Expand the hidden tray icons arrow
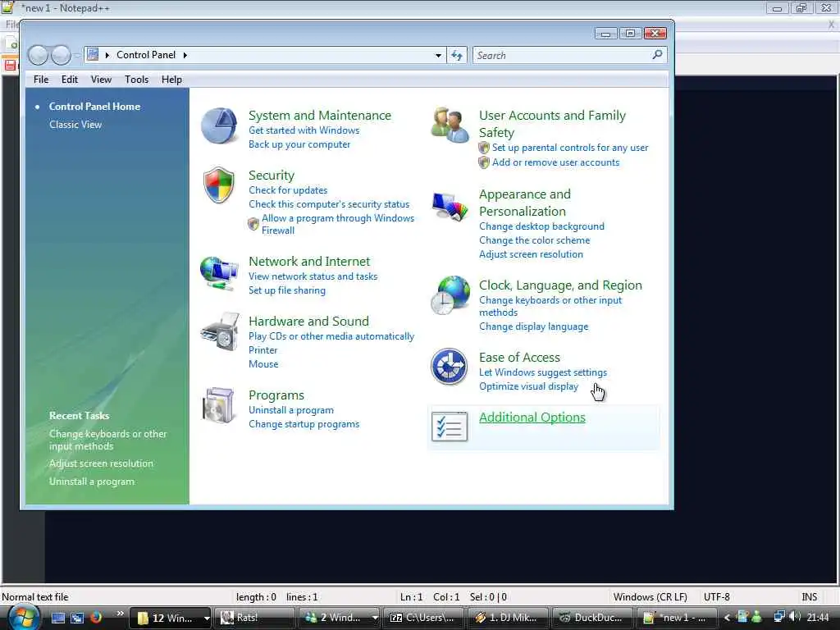 pos(727,618)
